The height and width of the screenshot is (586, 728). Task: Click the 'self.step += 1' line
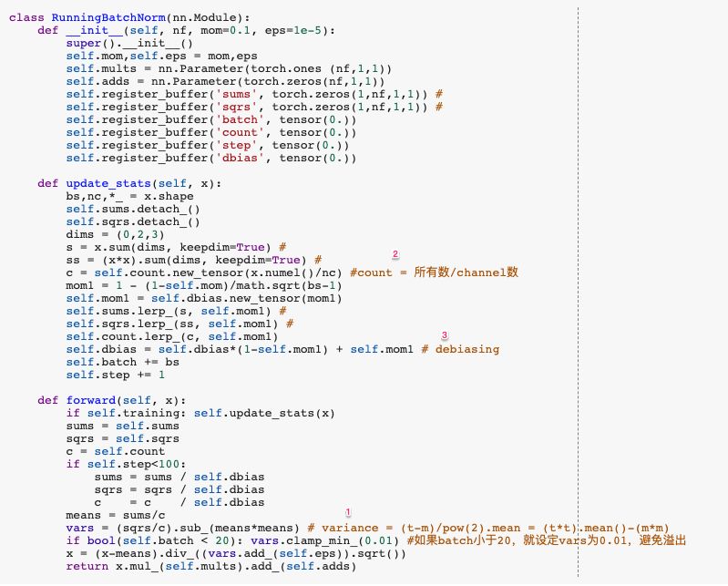(115, 375)
